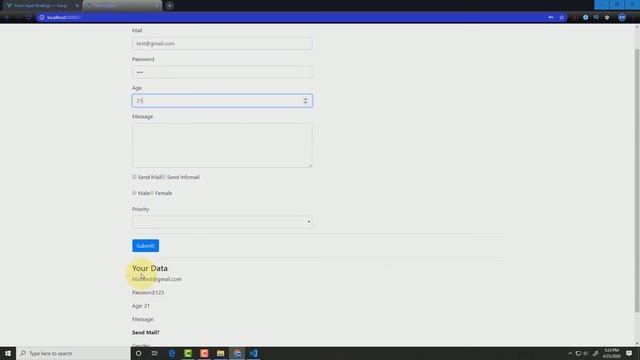The width and height of the screenshot is (640, 360).
Task: Check the Send Mail checkbox
Action: (x=134, y=177)
